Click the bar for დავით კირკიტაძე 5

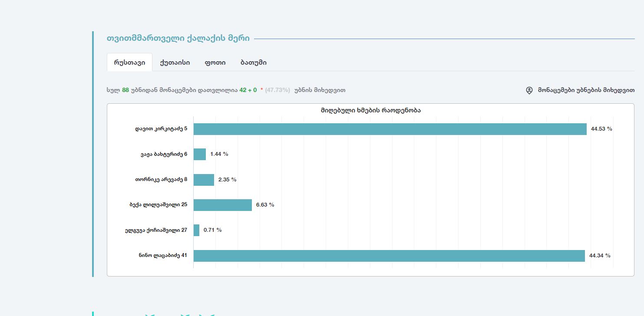tap(390, 129)
